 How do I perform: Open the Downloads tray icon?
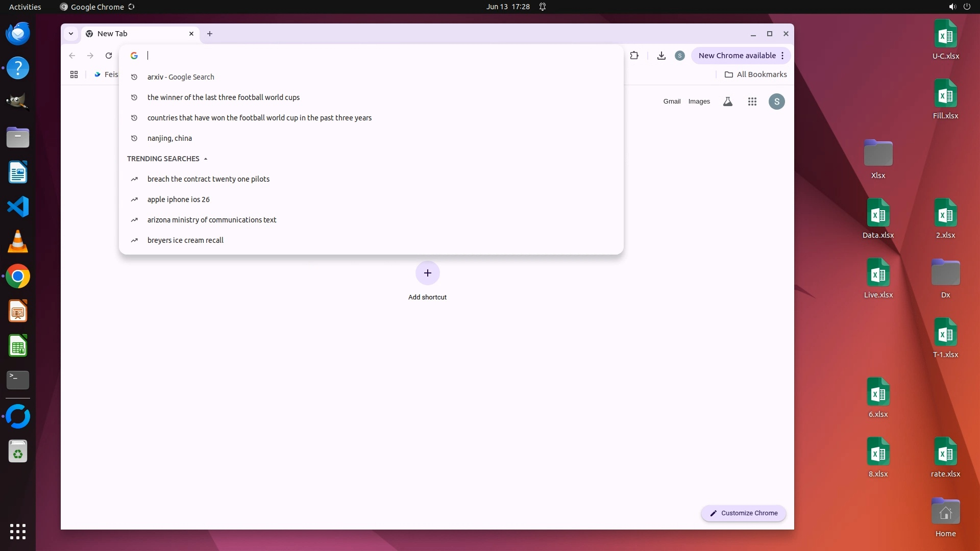661,56
